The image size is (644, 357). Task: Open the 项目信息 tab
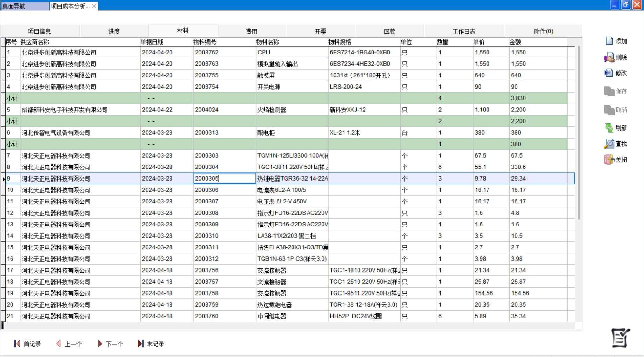[40, 31]
